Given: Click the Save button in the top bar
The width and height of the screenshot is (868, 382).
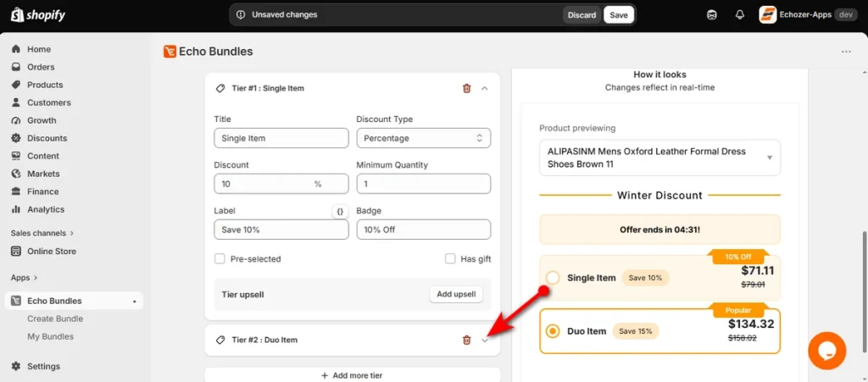Looking at the screenshot, I should point(618,15).
